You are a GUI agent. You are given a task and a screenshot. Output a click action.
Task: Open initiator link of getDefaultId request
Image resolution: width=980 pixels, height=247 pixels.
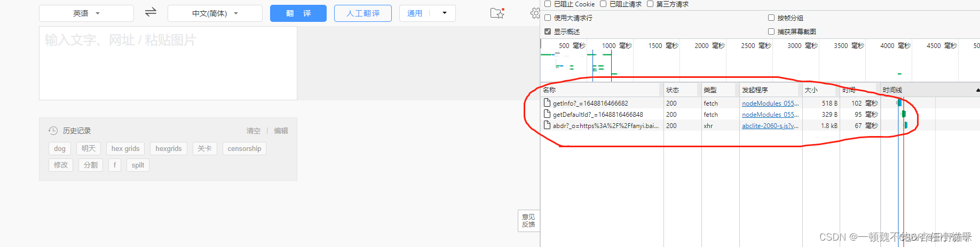[770, 115]
